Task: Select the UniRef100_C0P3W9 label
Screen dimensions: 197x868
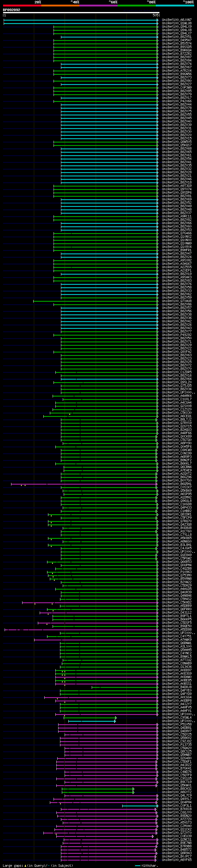Action: point(177,88)
